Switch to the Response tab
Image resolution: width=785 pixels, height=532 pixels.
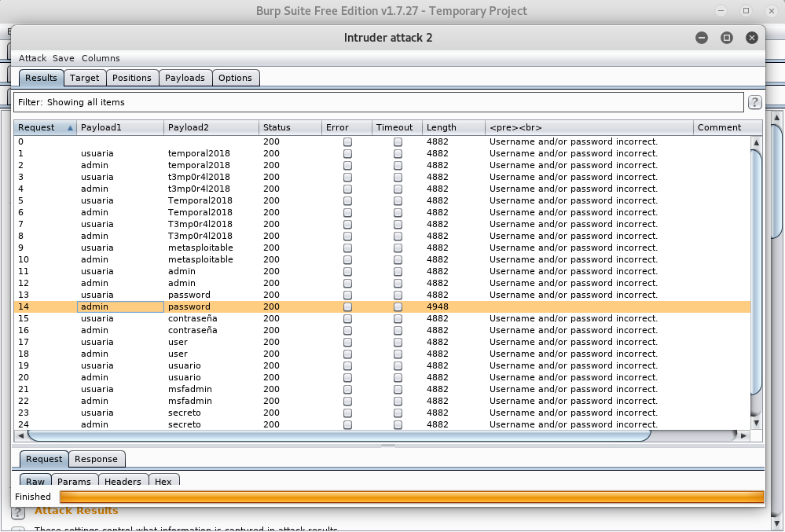[x=96, y=459]
